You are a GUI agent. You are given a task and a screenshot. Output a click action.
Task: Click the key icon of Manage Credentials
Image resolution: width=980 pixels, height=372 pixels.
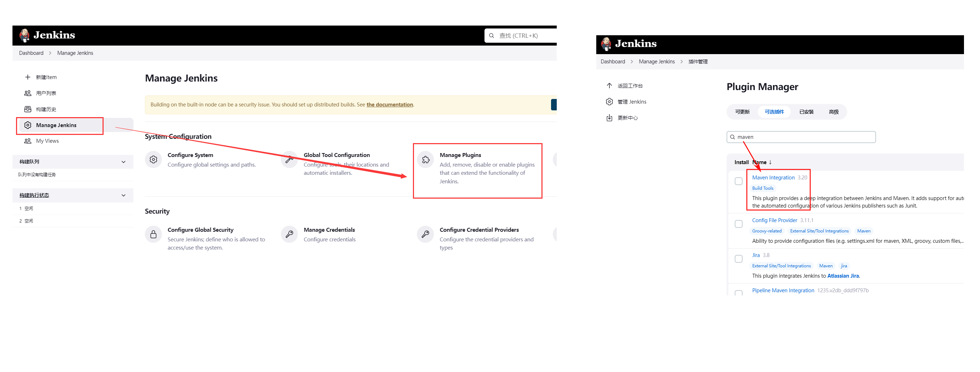pyautogui.click(x=289, y=234)
